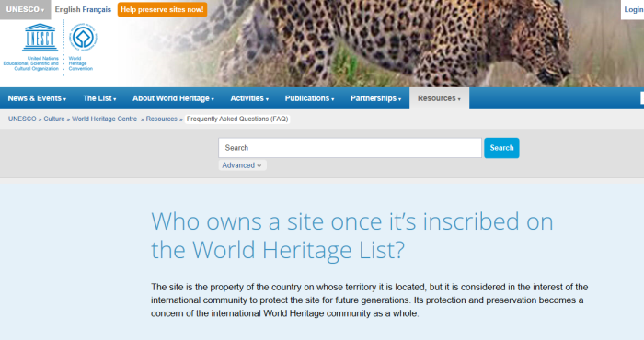Open About World Heritage menu
The width and height of the screenshot is (644, 340).
click(x=173, y=98)
